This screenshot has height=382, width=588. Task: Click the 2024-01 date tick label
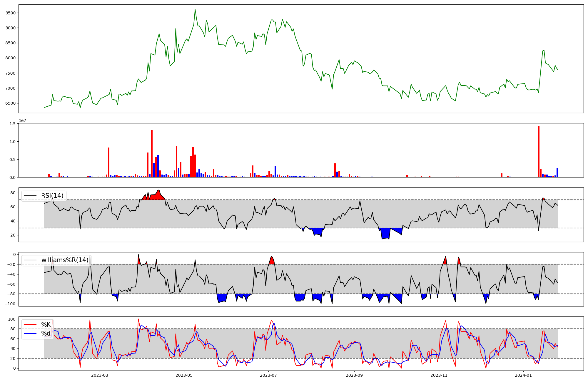click(524, 375)
